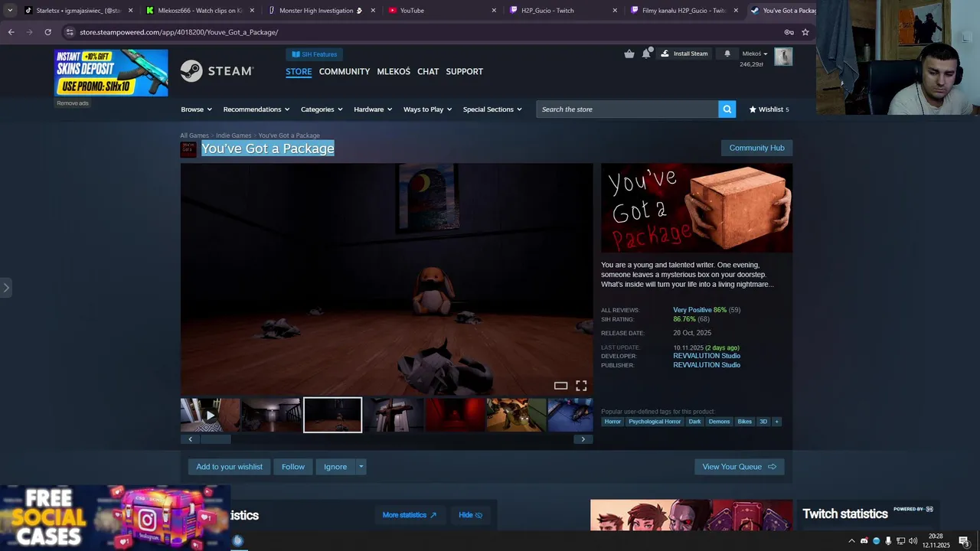
Task: Open More statistics link
Action: [x=409, y=515]
